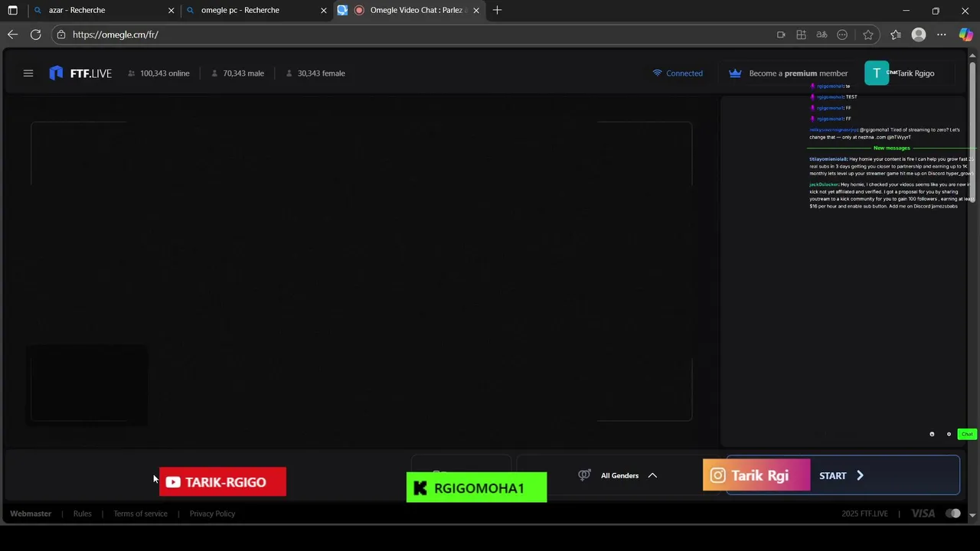This screenshot has height=551, width=980.
Task: Expand the All Genders dropdown
Action: point(619,475)
